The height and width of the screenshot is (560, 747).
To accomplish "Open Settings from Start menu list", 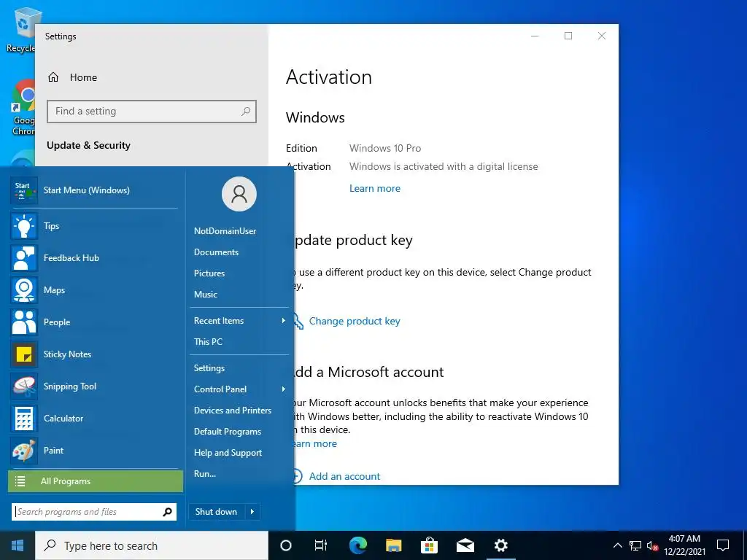I will (x=209, y=367).
